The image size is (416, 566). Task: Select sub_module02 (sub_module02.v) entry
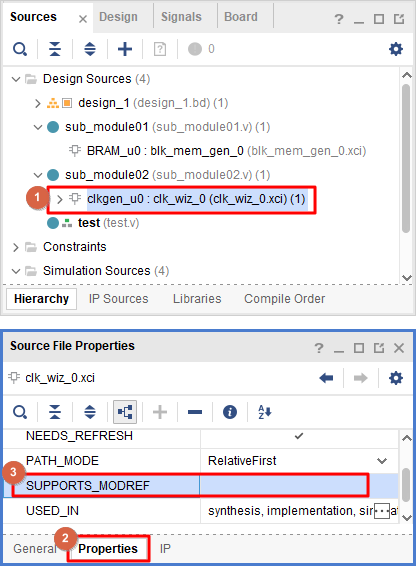point(168,175)
